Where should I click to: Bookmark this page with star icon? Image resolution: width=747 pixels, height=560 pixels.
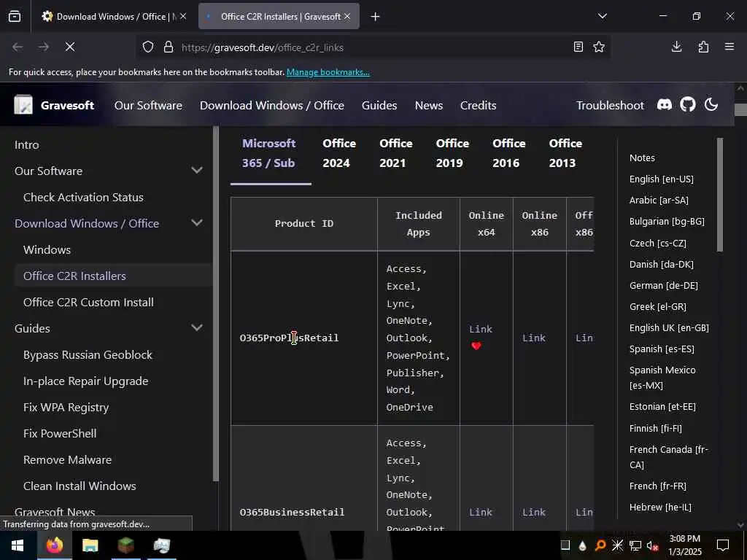(599, 47)
